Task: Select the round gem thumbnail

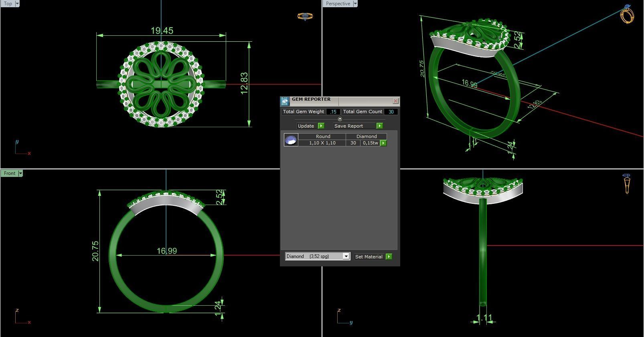Action: click(x=291, y=140)
